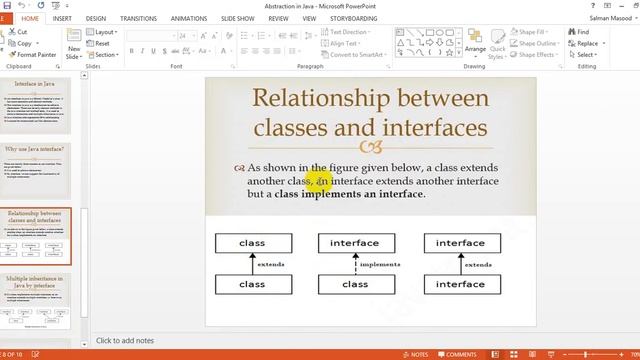Open the font size dropdown

click(x=194, y=36)
